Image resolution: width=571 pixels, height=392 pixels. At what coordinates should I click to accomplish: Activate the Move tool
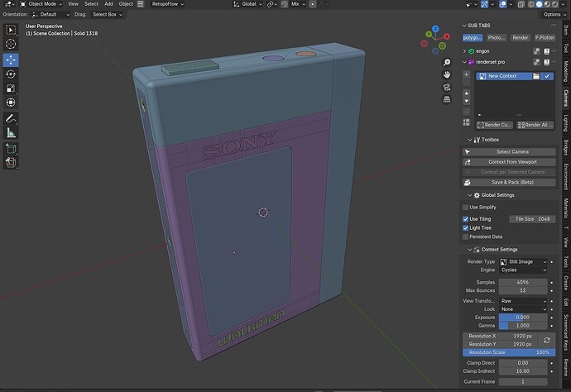pos(11,60)
